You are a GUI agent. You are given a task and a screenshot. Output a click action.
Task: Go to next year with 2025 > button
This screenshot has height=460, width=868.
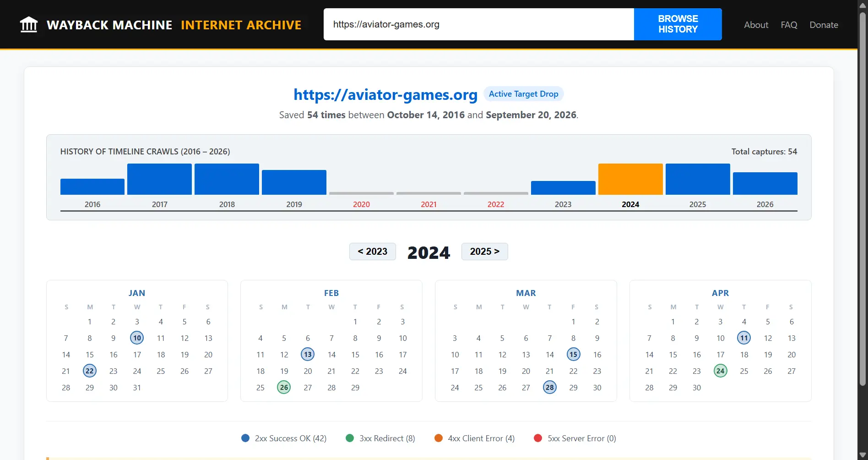point(485,252)
